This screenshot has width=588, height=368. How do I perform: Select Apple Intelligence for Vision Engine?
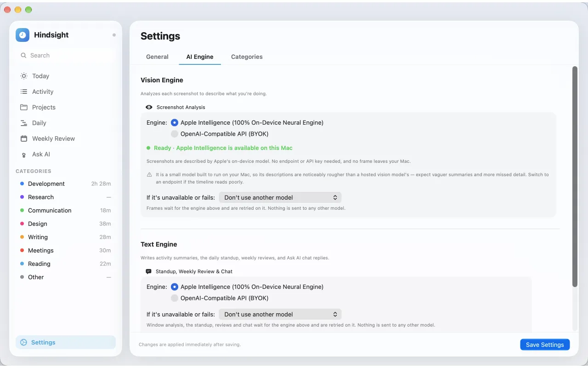coord(175,123)
